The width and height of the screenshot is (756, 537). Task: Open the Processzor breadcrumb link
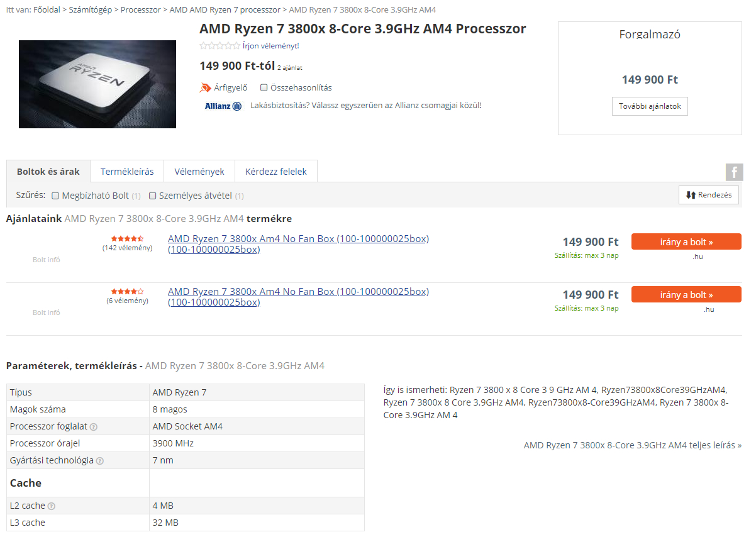141,10
